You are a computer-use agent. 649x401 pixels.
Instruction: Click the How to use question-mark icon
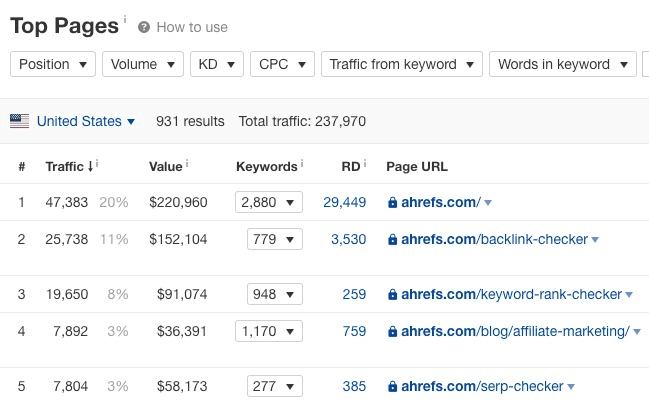(x=144, y=27)
